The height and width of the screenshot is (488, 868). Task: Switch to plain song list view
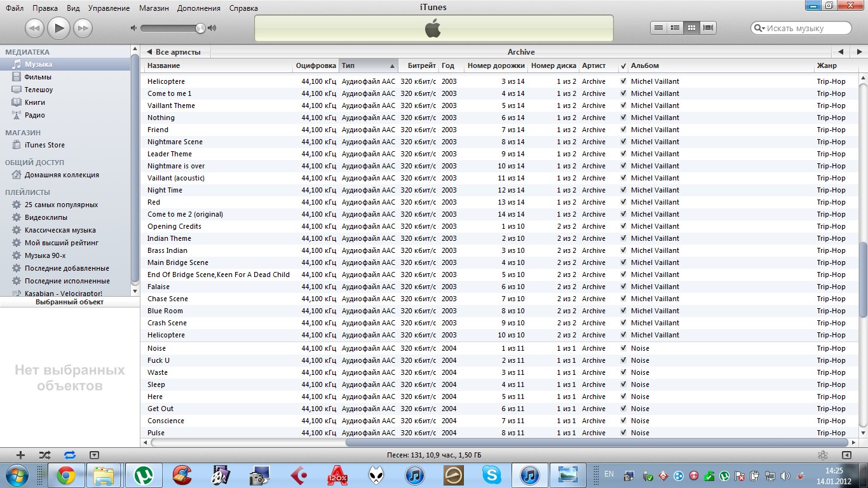click(659, 28)
